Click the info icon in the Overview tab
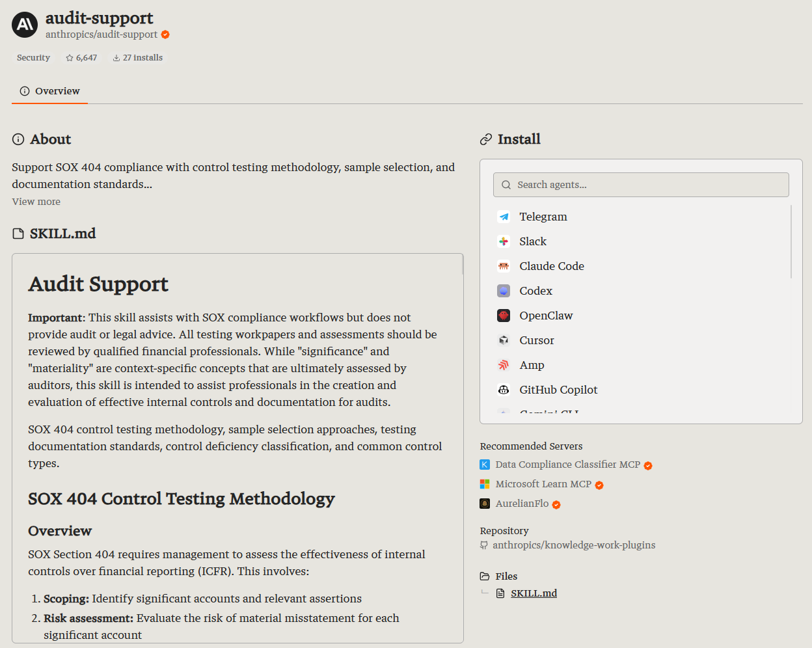Screen dimensions: 812x648 point(25,91)
